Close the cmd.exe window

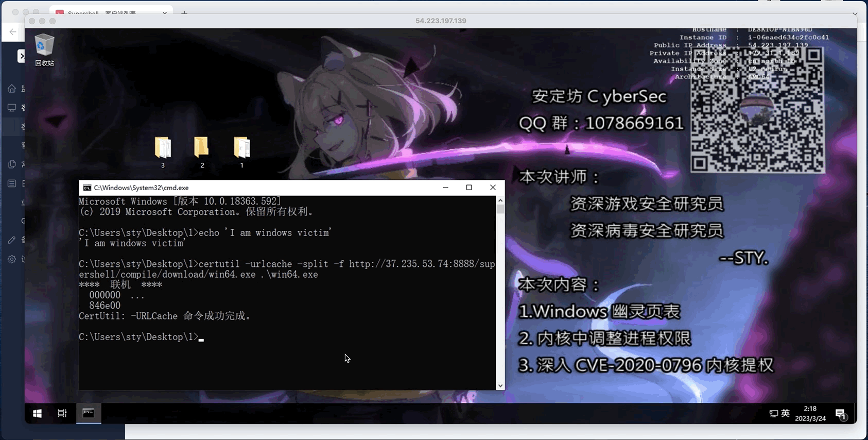click(493, 188)
